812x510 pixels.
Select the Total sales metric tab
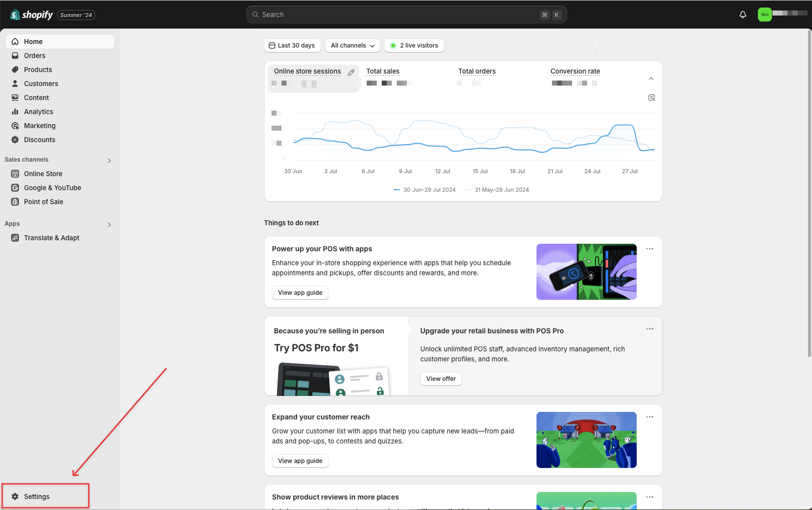[383, 72]
